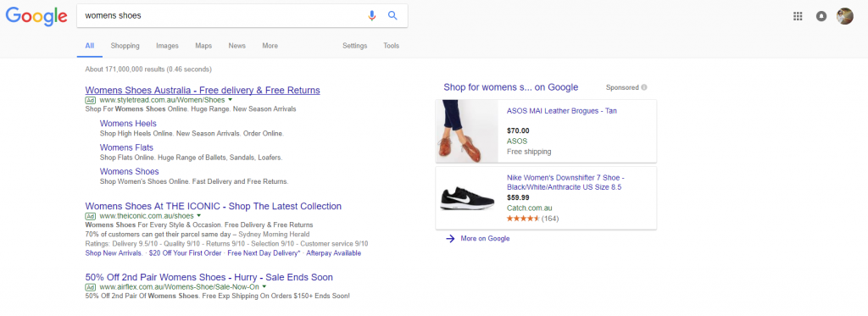Expand styletread.com.au URL dropdown arrow

230,100
